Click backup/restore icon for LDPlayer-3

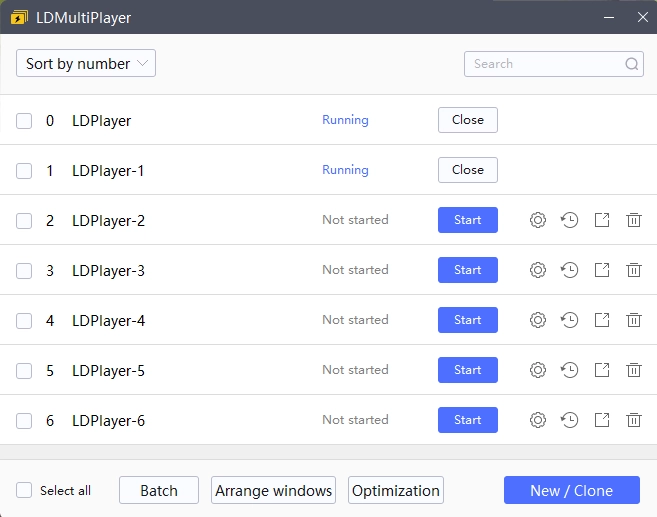click(570, 270)
